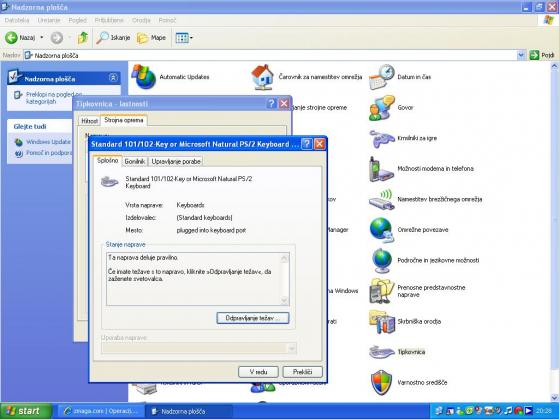Click the Nadzorna plošča address field
This screenshot has width=559, height=419.
pos(270,55)
